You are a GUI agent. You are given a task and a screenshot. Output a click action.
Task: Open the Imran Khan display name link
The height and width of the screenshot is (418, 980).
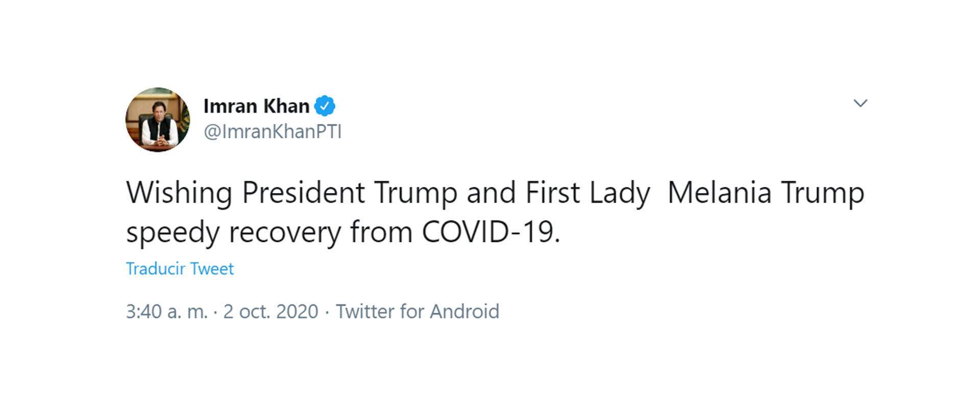tap(256, 106)
